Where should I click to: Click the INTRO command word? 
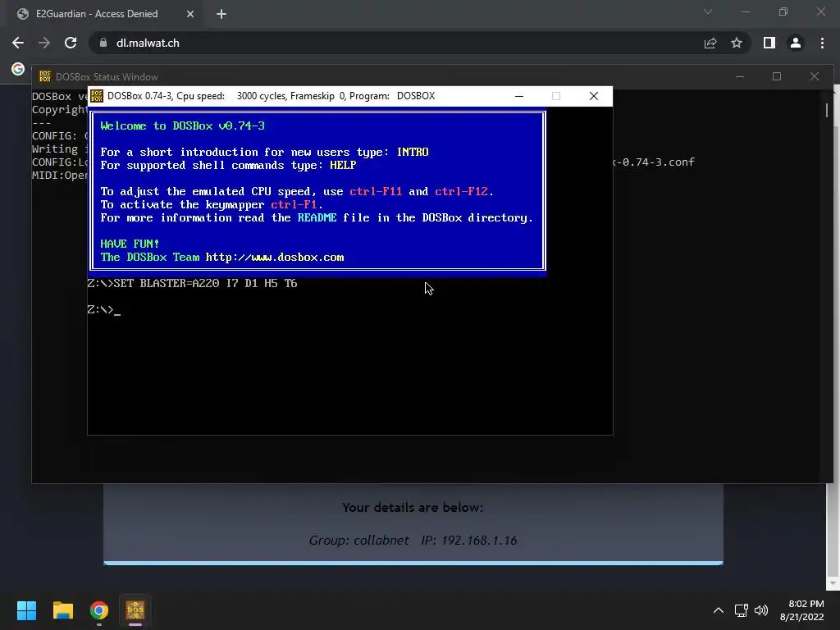tap(413, 152)
